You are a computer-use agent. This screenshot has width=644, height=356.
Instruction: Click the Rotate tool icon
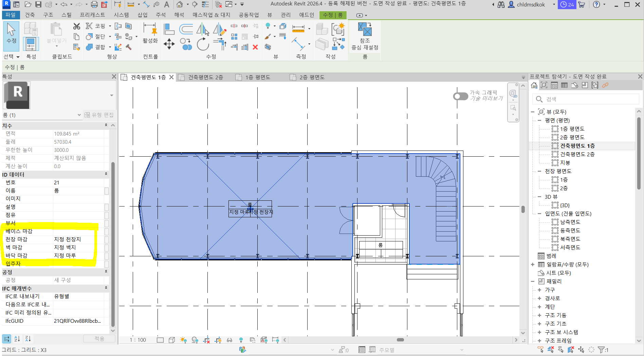(203, 44)
